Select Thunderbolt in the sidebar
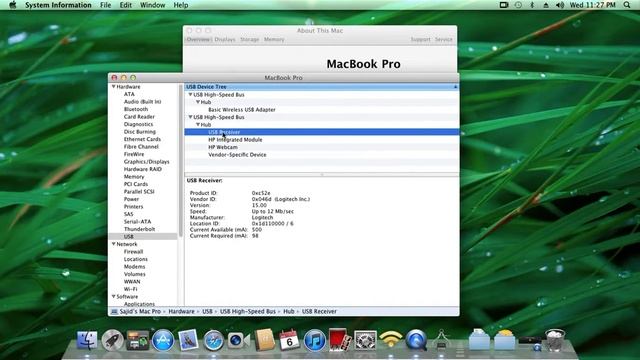Viewport: 640px width, 360px height. (x=139, y=229)
